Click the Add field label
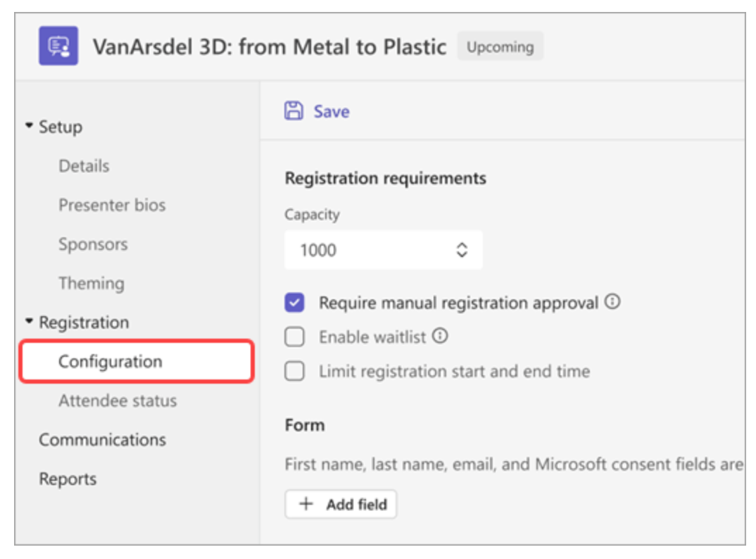The image size is (756, 559). (x=356, y=505)
